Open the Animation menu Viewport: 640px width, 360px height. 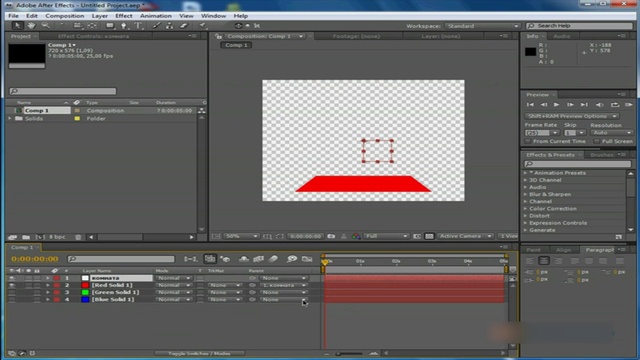pos(156,16)
